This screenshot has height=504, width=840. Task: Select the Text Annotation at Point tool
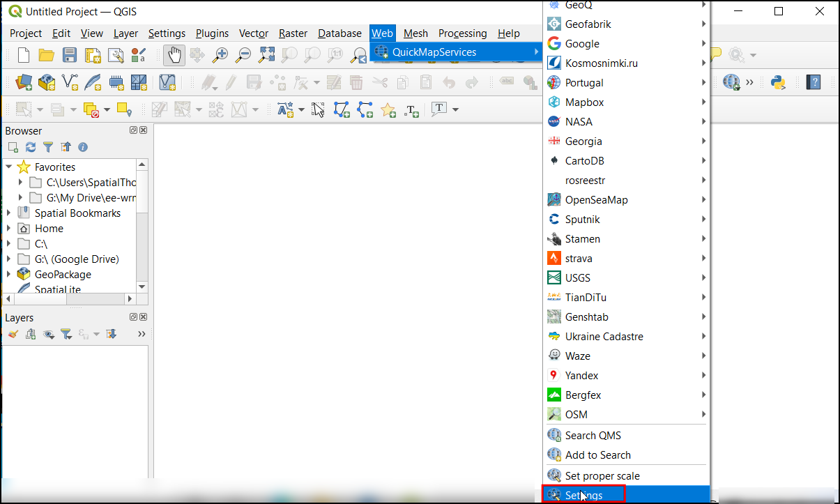[x=412, y=109]
